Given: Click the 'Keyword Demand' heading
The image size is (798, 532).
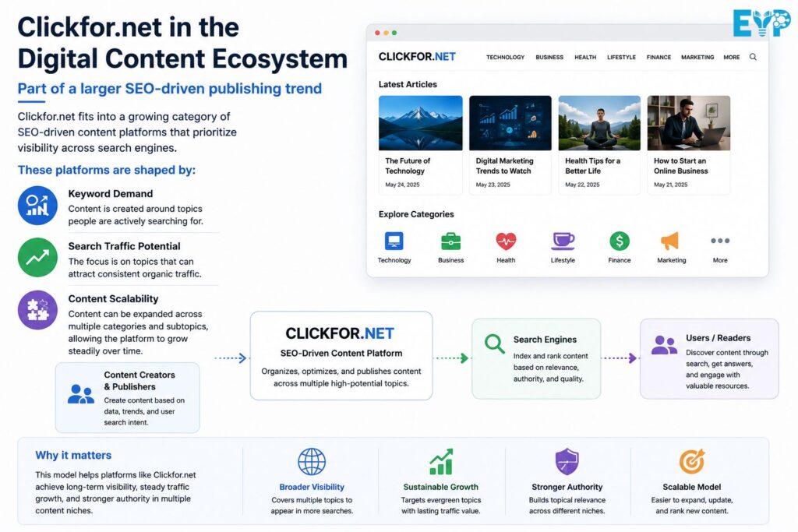Looking at the screenshot, I should coord(111,194).
